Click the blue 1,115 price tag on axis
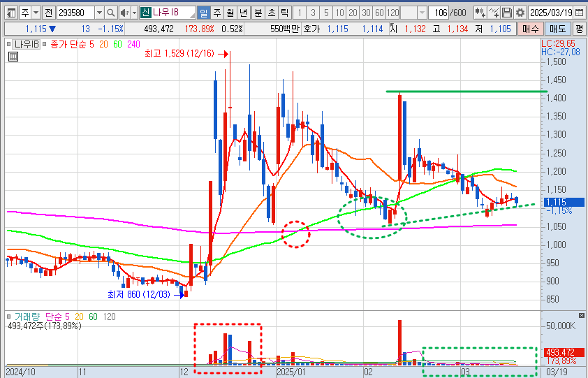The width and height of the screenshot is (588, 378). point(564,203)
